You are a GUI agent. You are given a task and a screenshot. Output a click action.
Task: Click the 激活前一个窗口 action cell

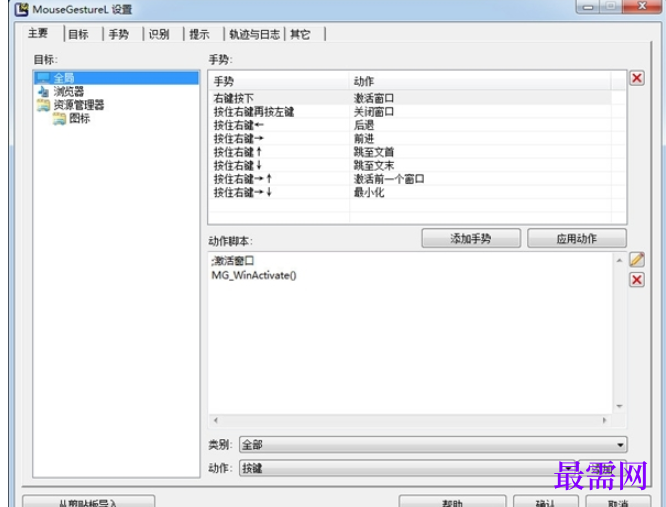tap(389, 179)
